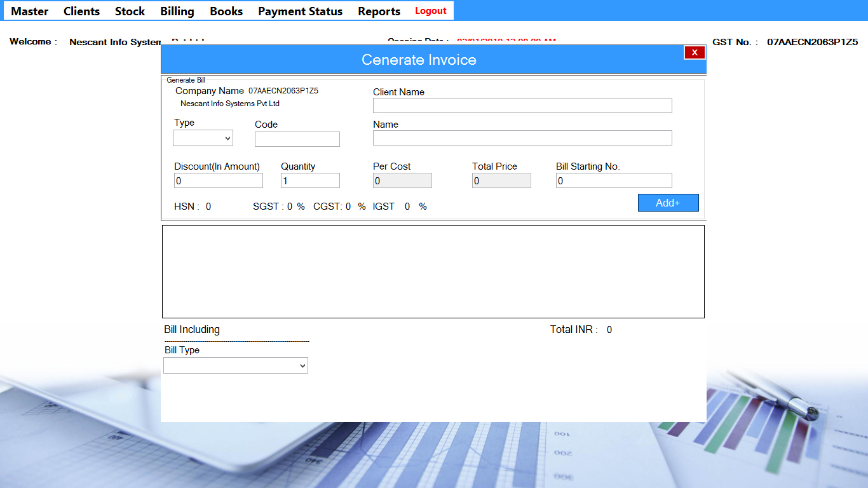Open the Bill Type dropdown
The height and width of the screenshot is (488, 868).
pos(236,365)
